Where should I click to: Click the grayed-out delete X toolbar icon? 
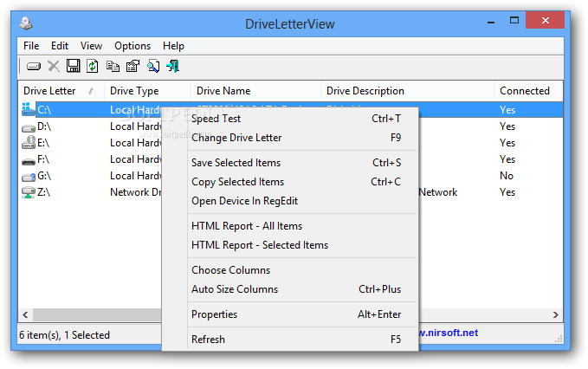(53, 67)
